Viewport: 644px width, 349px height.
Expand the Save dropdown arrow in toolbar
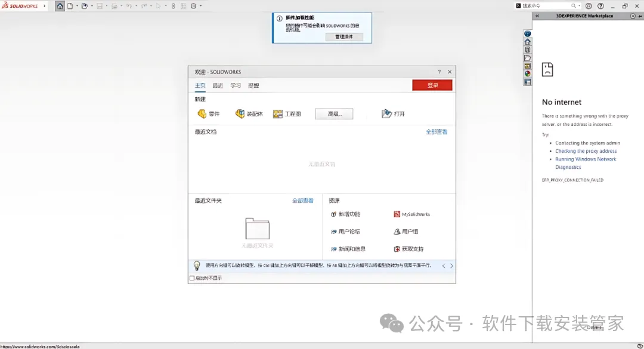tap(106, 6)
